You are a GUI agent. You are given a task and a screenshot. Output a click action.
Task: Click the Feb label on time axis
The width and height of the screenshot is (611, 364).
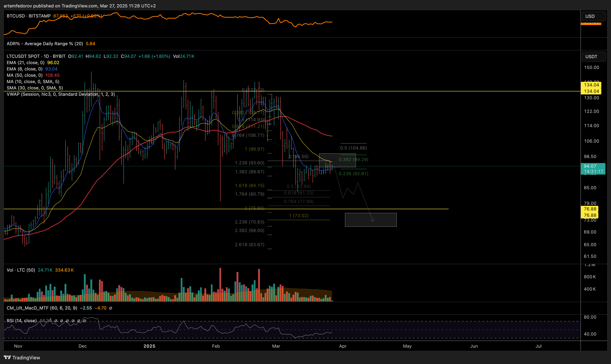tap(216, 346)
